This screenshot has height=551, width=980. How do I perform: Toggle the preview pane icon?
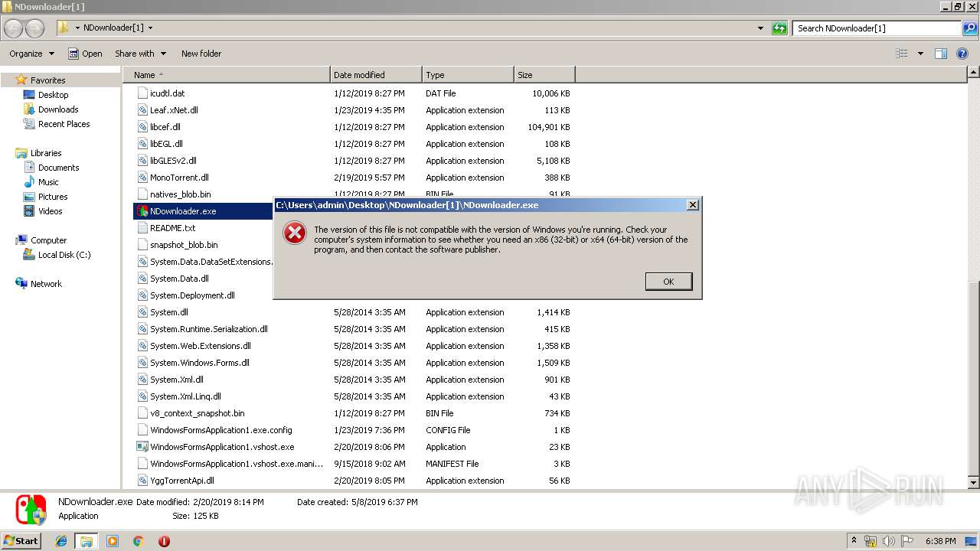pyautogui.click(x=941, y=54)
